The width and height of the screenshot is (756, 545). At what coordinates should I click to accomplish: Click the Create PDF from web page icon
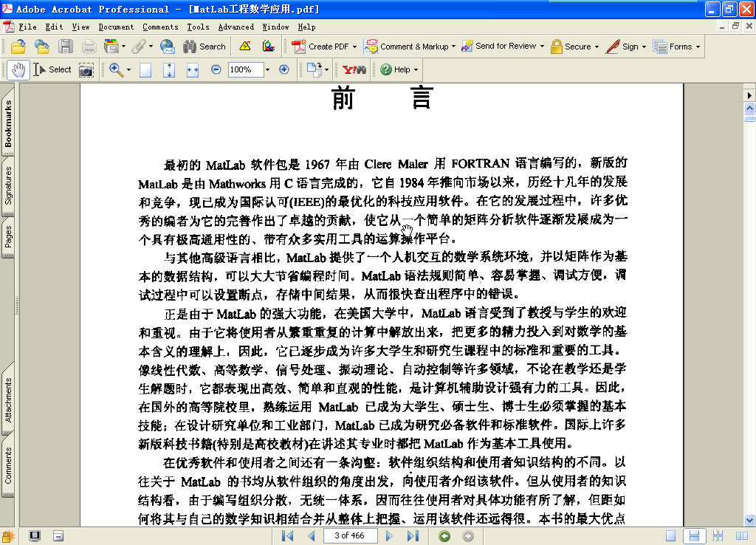[x=42, y=47]
